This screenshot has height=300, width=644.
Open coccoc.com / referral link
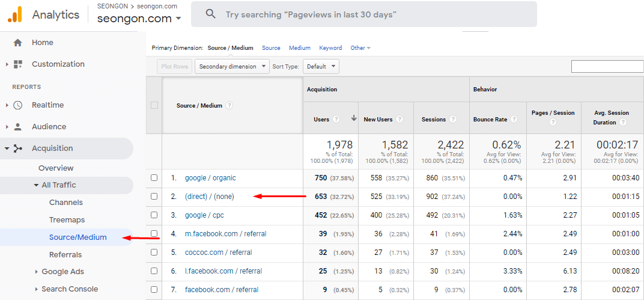click(219, 253)
